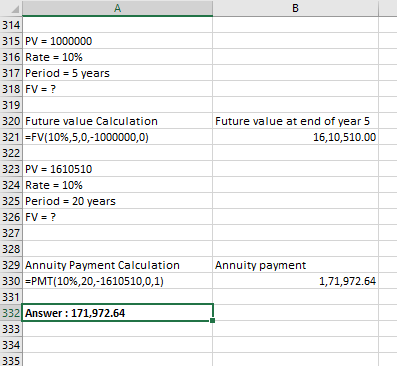Select value 1,71,972.64
Viewport: 397px width, 366px height.
coord(295,281)
